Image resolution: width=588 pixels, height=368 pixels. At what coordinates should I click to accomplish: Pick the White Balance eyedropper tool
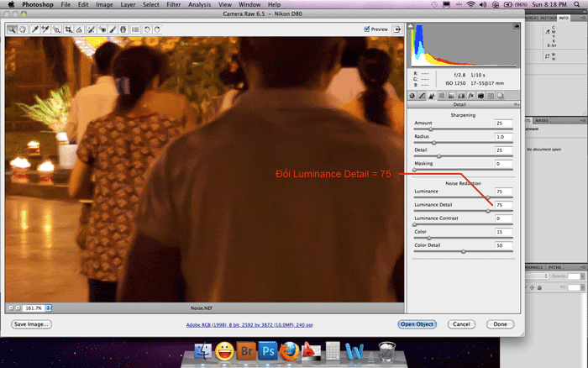coord(34,29)
